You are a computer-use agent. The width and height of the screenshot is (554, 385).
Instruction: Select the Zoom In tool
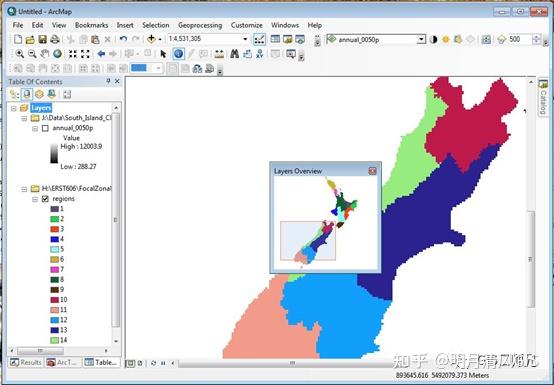[x=20, y=54]
